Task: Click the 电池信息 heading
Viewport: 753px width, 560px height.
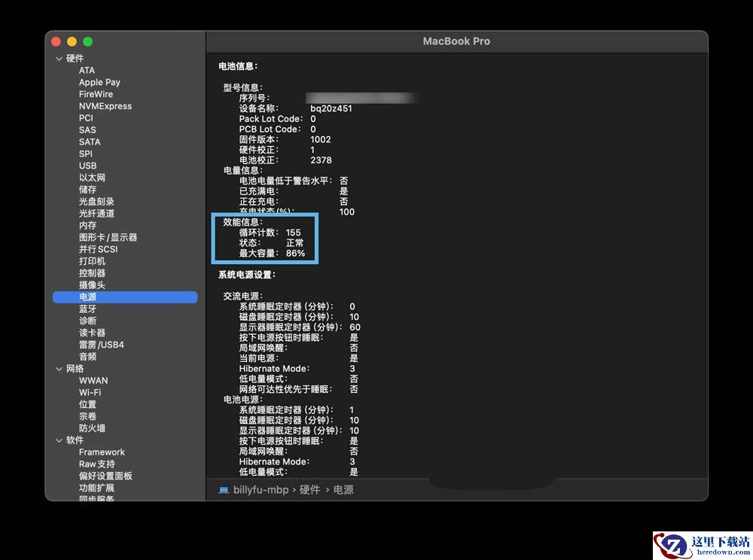Action: point(238,66)
